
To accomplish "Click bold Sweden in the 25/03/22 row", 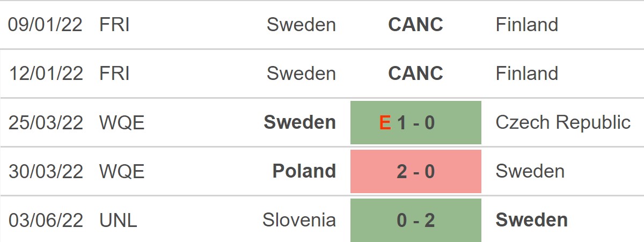I will 300,123.
